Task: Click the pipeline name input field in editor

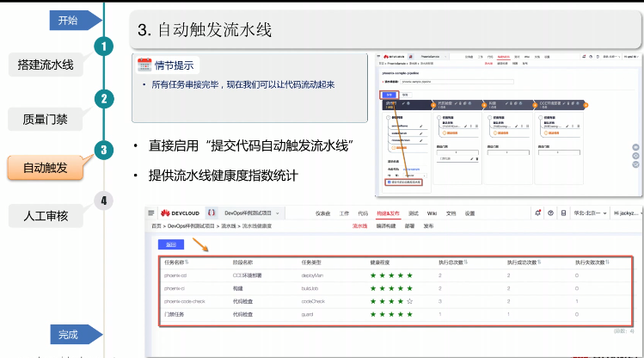Action: [x=457, y=82]
